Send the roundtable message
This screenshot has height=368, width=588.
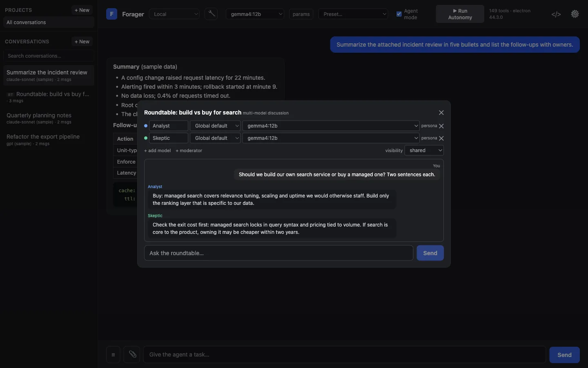(x=430, y=253)
